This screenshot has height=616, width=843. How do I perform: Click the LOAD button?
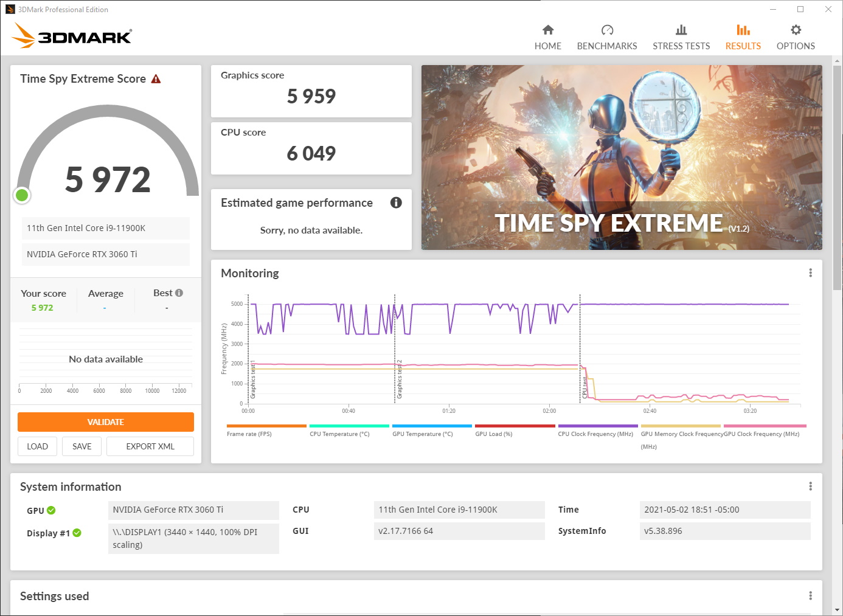[37, 446]
